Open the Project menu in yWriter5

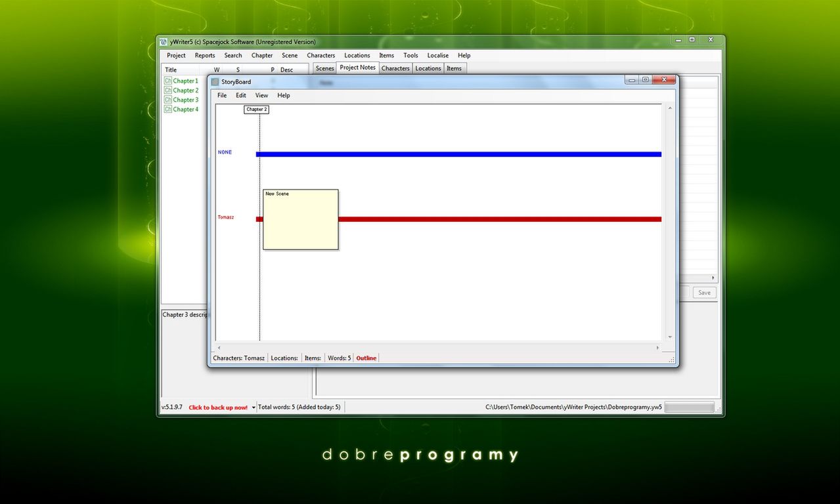pos(176,55)
